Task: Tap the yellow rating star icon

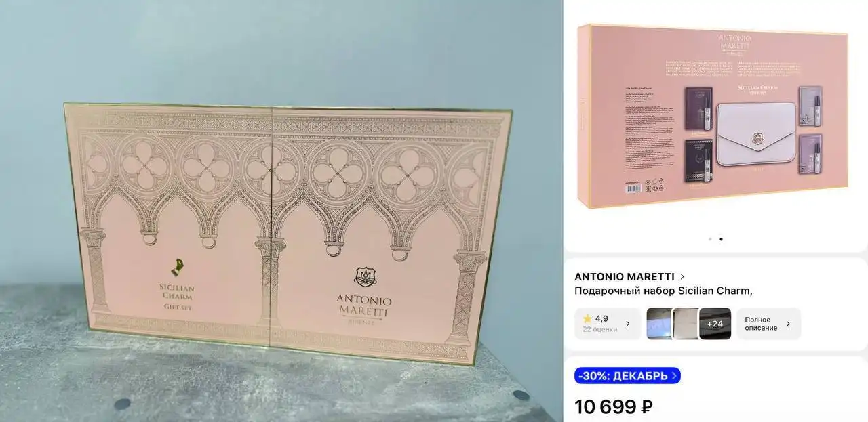Action: click(x=587, y=318)
